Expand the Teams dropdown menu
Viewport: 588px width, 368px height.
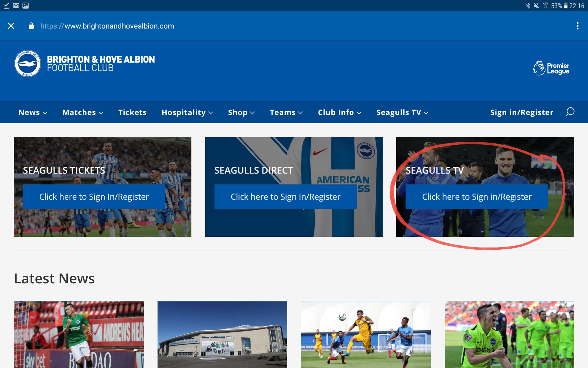click(x=286, y=113)
